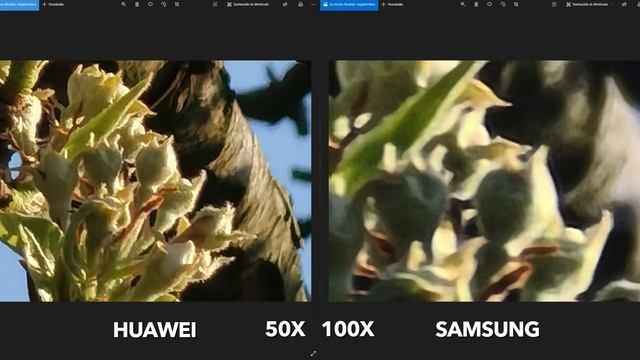Rotate the photo in right window
Screen dimensions: 640x360
[503, 4]
